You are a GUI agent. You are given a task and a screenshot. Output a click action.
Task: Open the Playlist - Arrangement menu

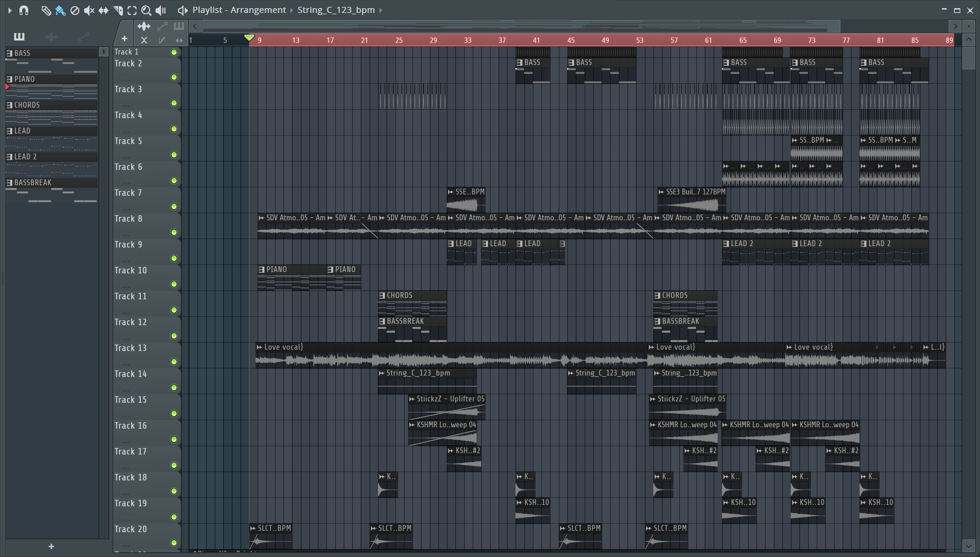pyautogui.click(x=239, y=10)
